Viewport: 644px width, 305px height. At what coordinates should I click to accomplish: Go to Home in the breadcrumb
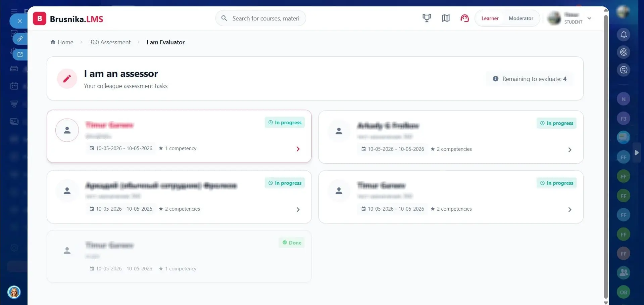click(x=62, y=42)
